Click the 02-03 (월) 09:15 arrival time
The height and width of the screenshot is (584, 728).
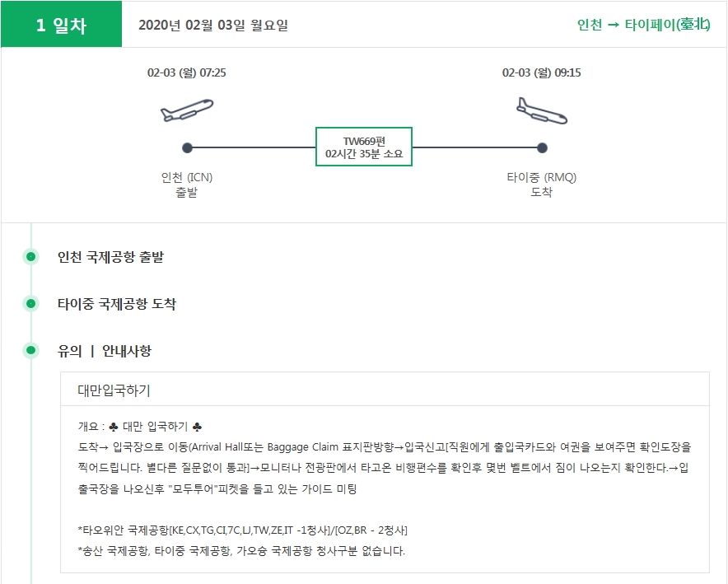[542, 72]
